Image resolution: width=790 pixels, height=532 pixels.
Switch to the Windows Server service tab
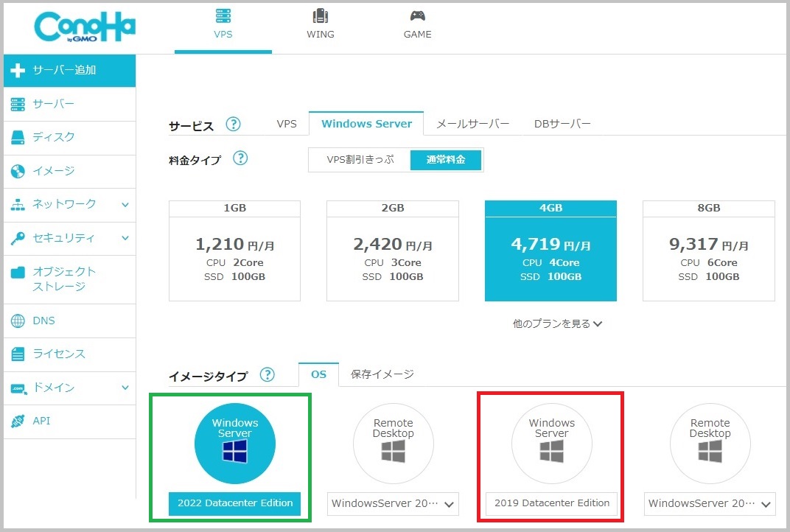point(366,124)
